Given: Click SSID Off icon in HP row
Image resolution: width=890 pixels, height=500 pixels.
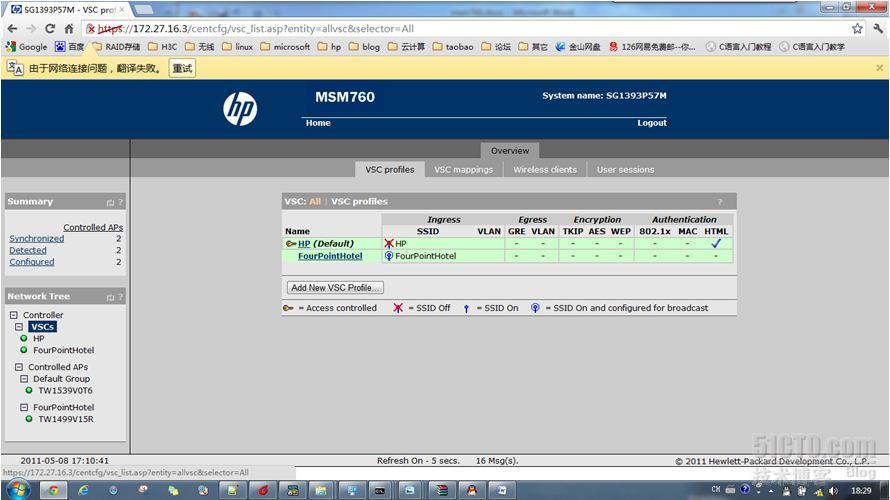Looking at the screenshot, I should point(389,243).
